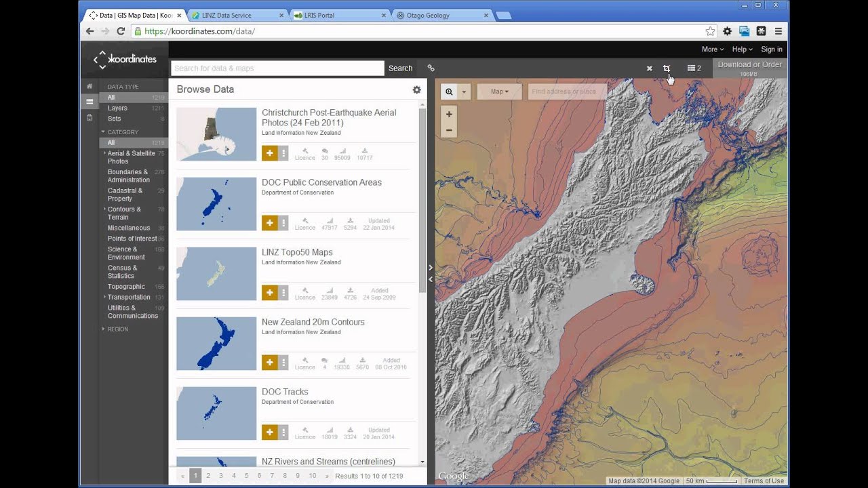Open options for Christchurch Aerial Photos
Image resolution: width=868 pixels, height=488 pixels.
283,153
